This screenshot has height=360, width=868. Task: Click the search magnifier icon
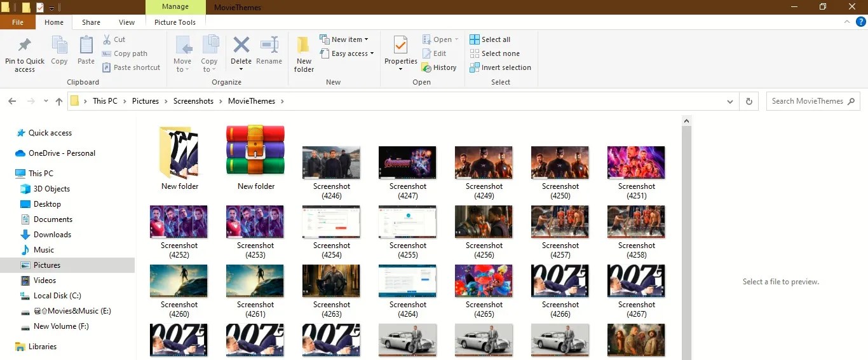pos(851,101)
